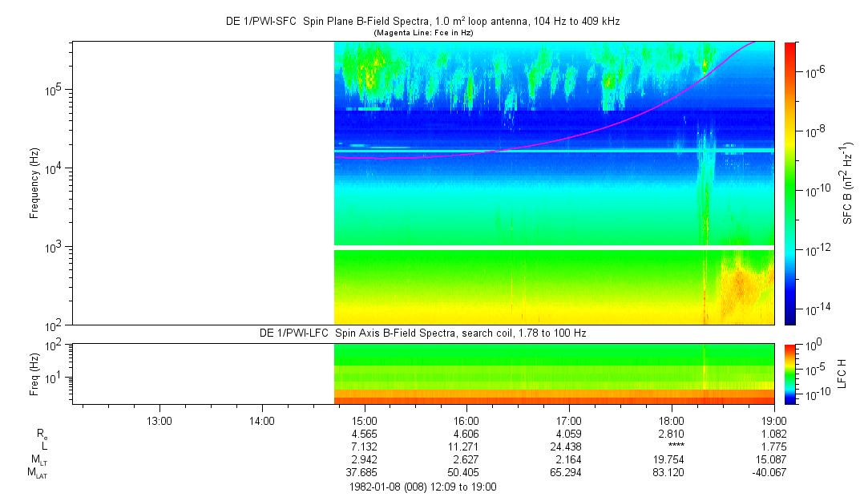Click the DE 1/PWI-LFC search coil title
Image resolution: width=868 pixels, height=497 pixels.
click(422, 333)
